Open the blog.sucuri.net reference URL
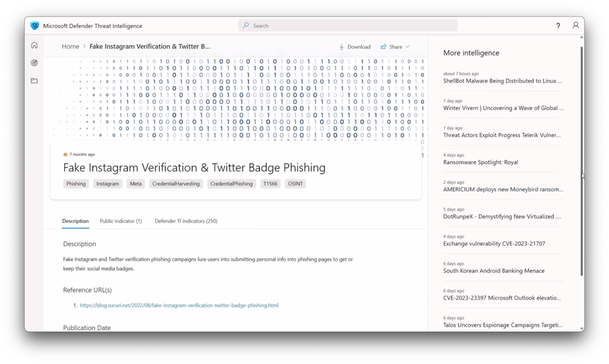 coord(179,305)
